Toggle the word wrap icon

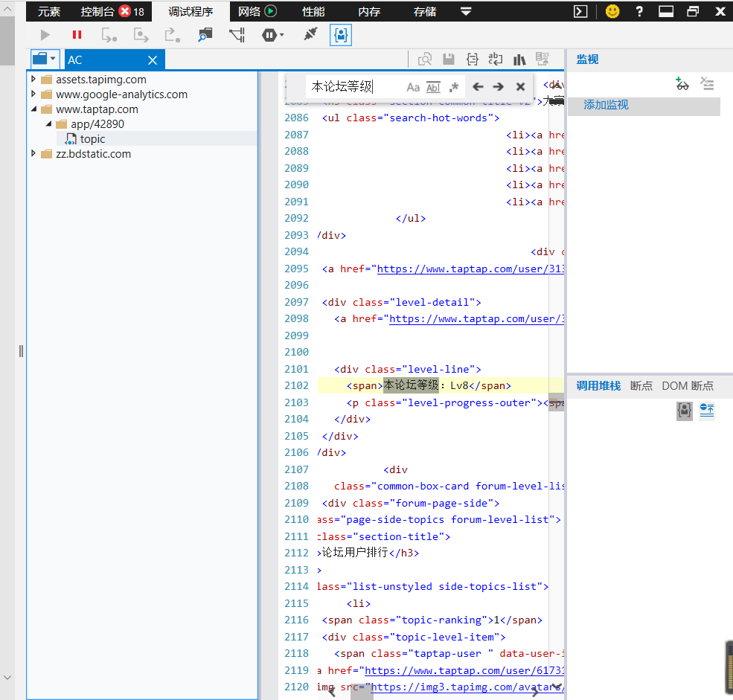pos(496,60)
